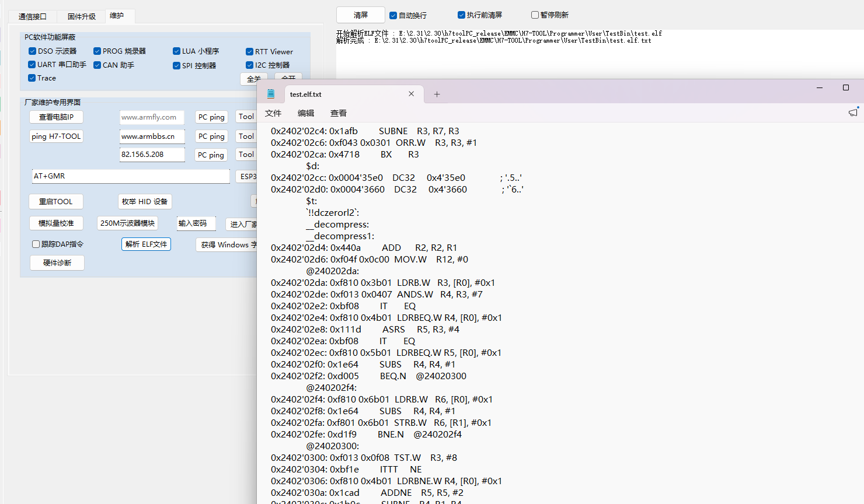Enable the 暂停刷新 checkbox
This screenshot has height=504, width=864.
(x=535, y=15)
